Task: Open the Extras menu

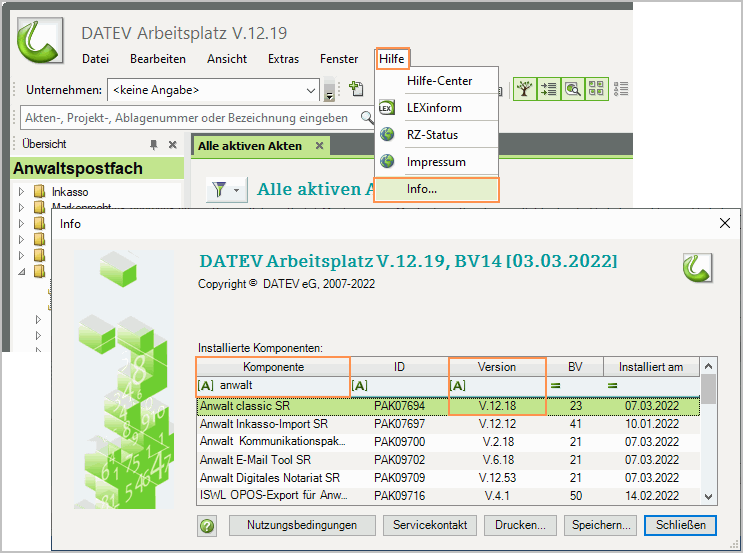Action: point(283,59)
